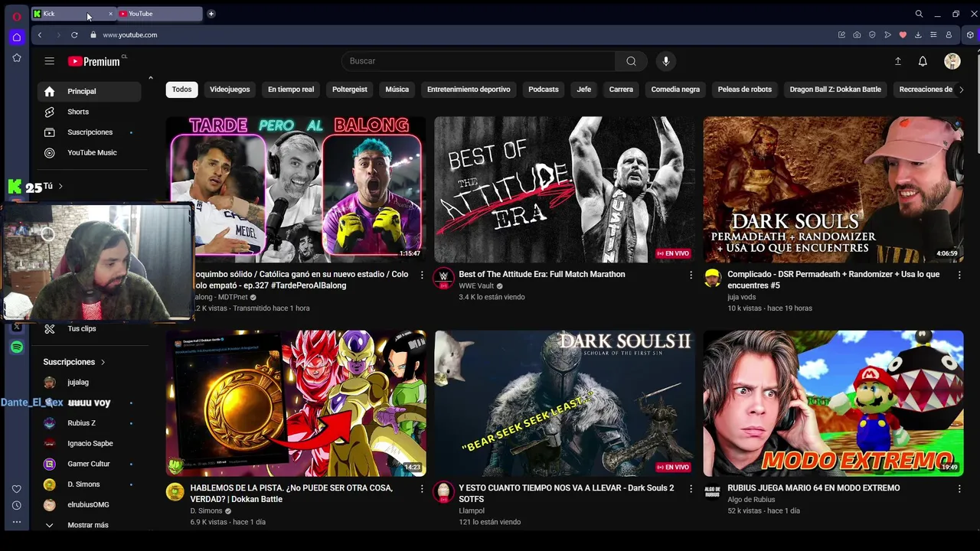Click Opera tab search magnifier icon
Image resolution: width=980 pixels, height=551 pixels.
click(x=919, y=14)
